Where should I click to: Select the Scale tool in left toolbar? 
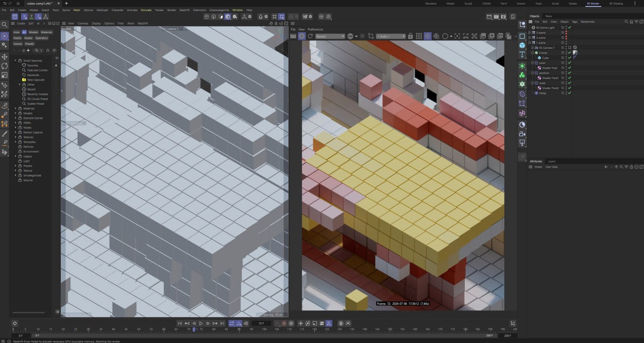click(x=5, y=75)
